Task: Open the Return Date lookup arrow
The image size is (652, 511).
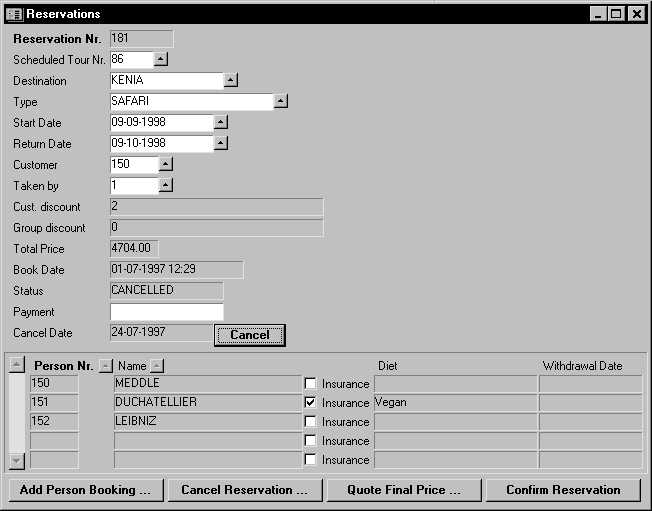Action: click(221, 143)
